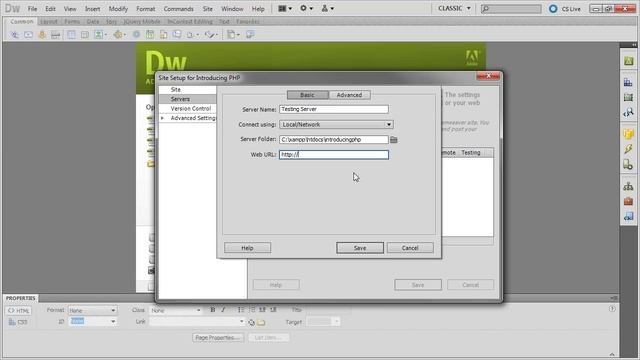This screenshot has width=640, height=360.
Task: Open the Commands menu
Action: 178,9
